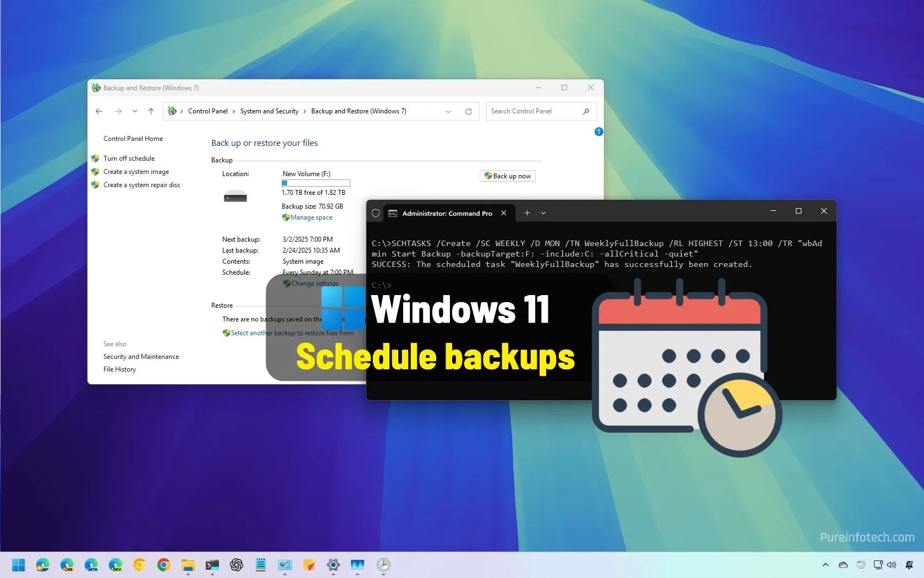Click the address bar Control Panel icon
The image size is (924, 578).
pyautogui.click(x=172, y=111)
